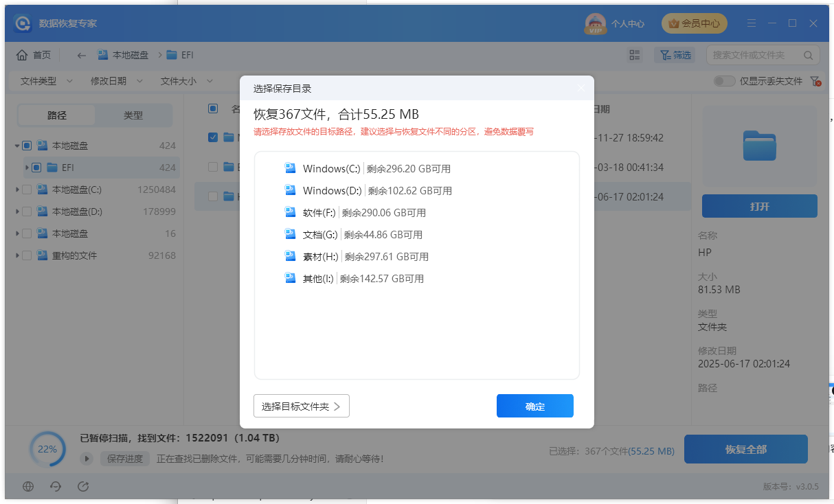The width and height of the screenshot is (834, 504).
Task: Expand the 重构的文件 tree node arrow
Action: tap(17, 255)
